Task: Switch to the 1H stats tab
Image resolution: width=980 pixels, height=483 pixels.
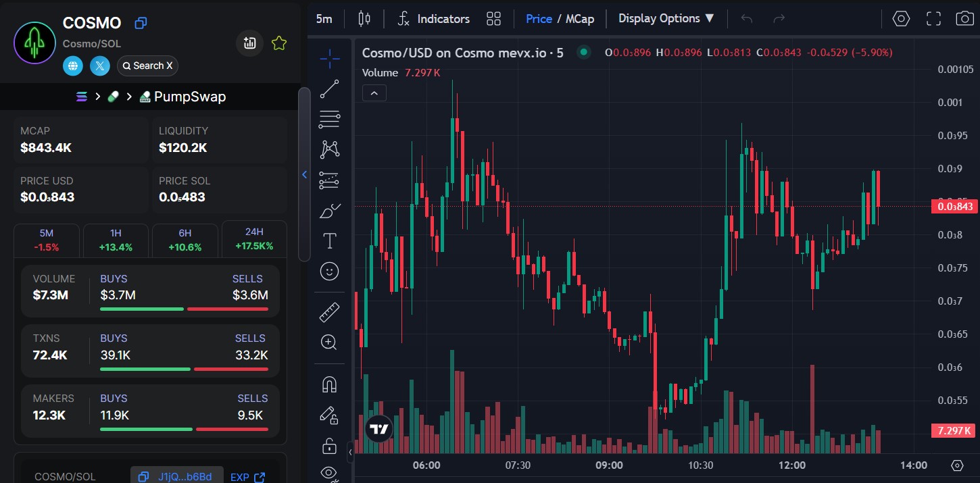Action: (x=116, y=239)
